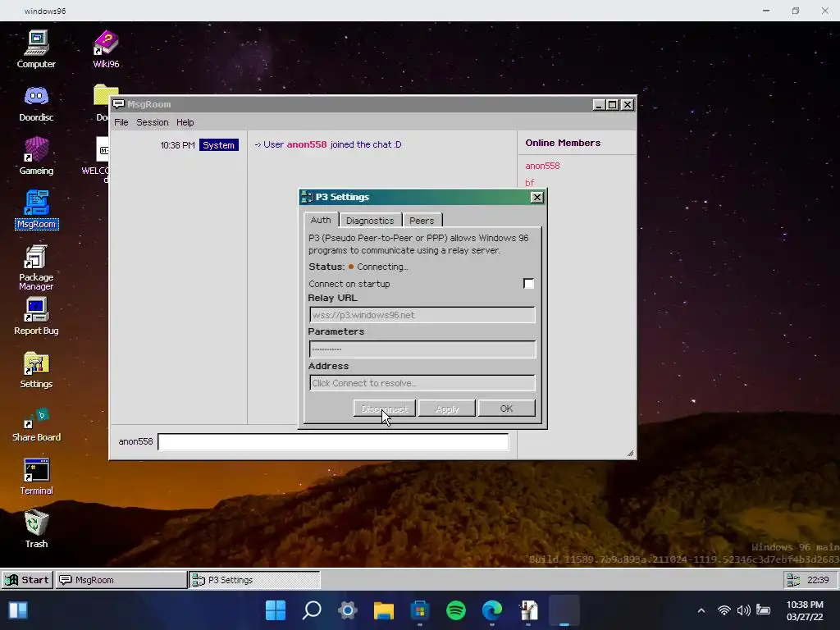Open the Report Bug desktop shortcut

tap(36, 316)
